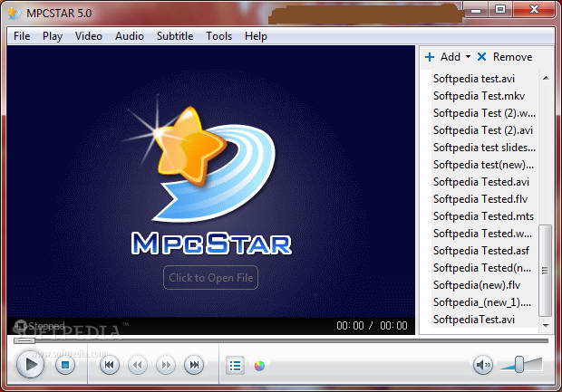Stop playback with the square Stop button
Viewport: 562px width, 392px height.
click(65, 365)
